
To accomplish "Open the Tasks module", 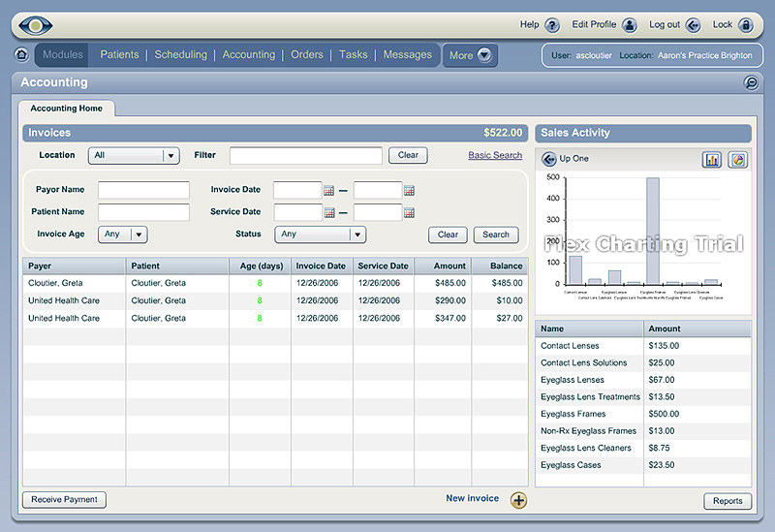I will point(353,54).
